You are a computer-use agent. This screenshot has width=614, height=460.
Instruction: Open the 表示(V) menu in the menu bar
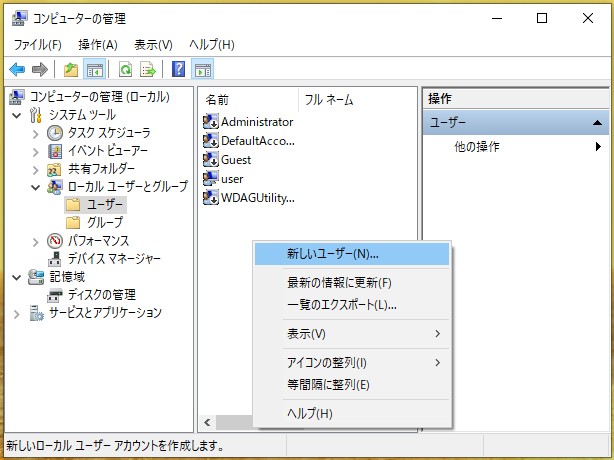tap(153, 45)
